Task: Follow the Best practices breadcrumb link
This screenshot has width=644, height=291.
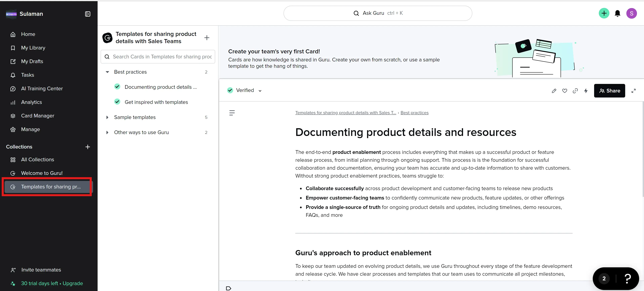Action: coord(414,113)
